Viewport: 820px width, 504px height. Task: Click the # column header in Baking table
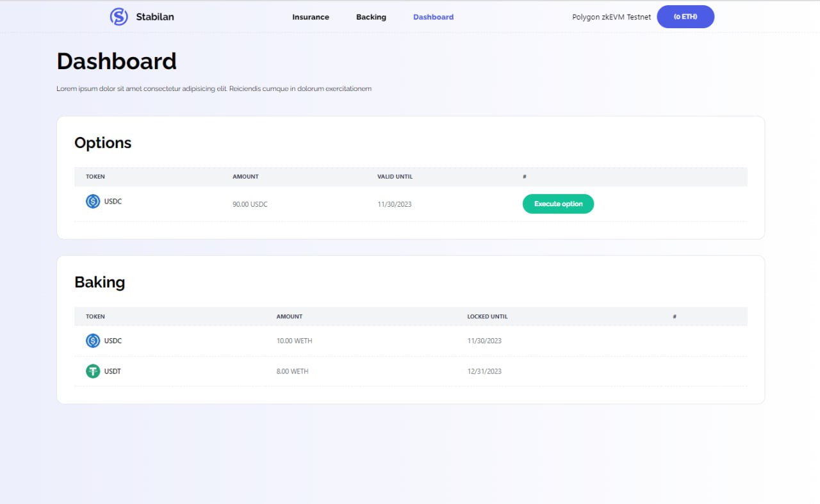pos(675,316)
